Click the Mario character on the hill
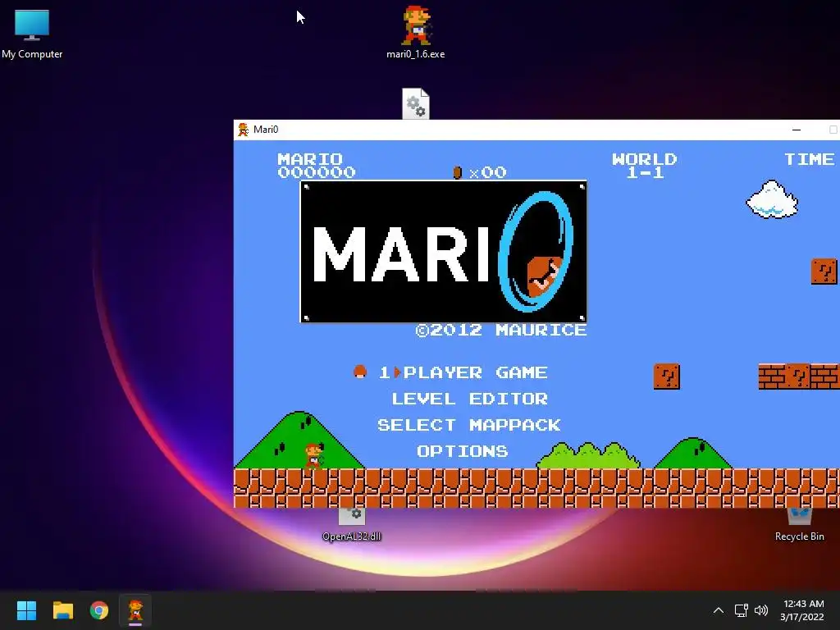The image size is (840, 630). click(314, 455)
